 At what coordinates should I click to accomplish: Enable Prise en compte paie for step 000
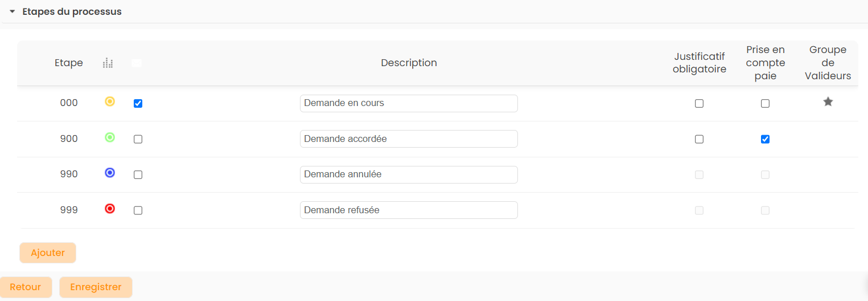(765, 104)
